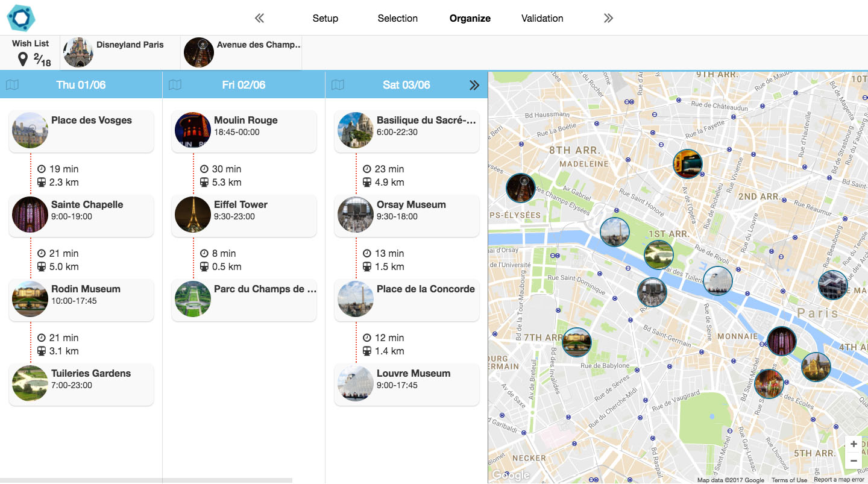Select the Concorde obelisk marker on the map

tap(615, 232)
